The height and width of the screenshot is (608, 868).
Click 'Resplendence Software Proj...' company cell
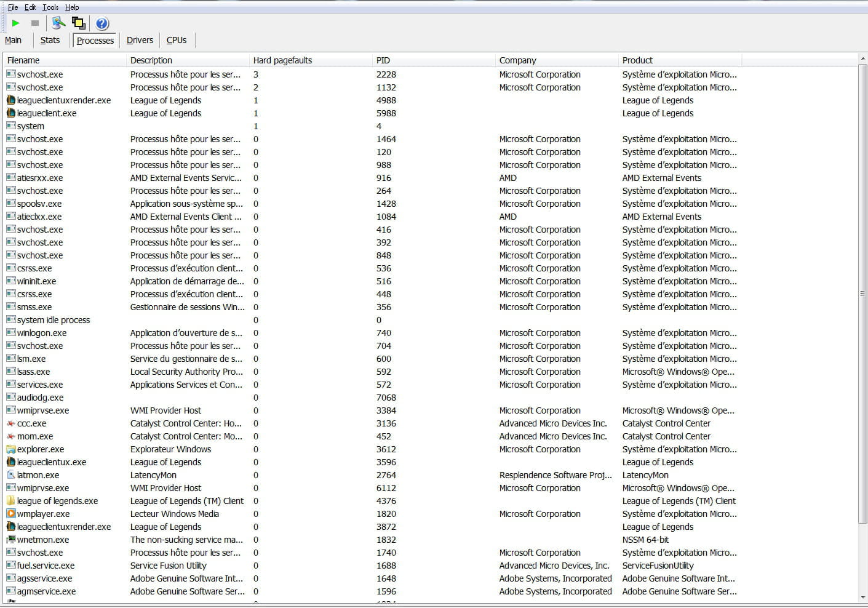(555, 475)
